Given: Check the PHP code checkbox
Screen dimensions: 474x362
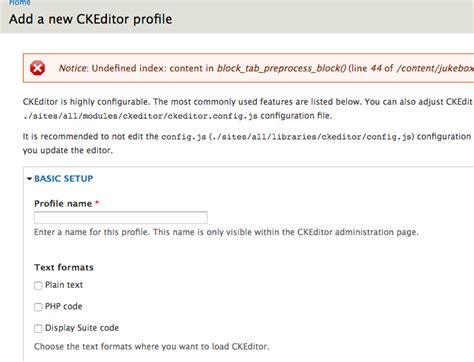Looking at the screenshot, I should pyautogui.click(x=38, y=307).
